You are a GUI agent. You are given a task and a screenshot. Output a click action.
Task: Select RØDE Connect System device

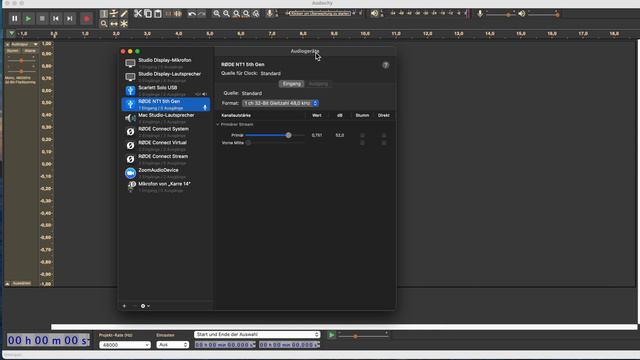(166, 132)
